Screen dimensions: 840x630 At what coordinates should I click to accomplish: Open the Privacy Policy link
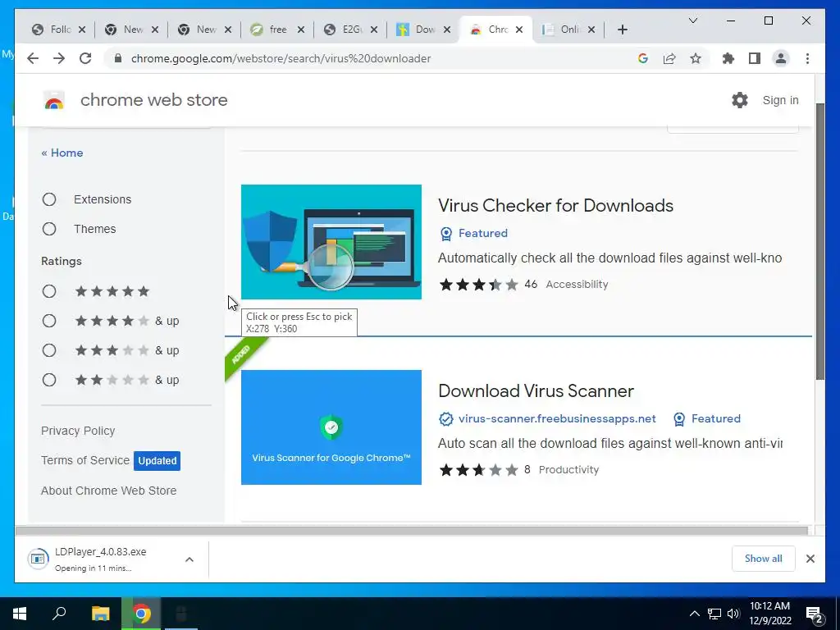coord(78,431)
